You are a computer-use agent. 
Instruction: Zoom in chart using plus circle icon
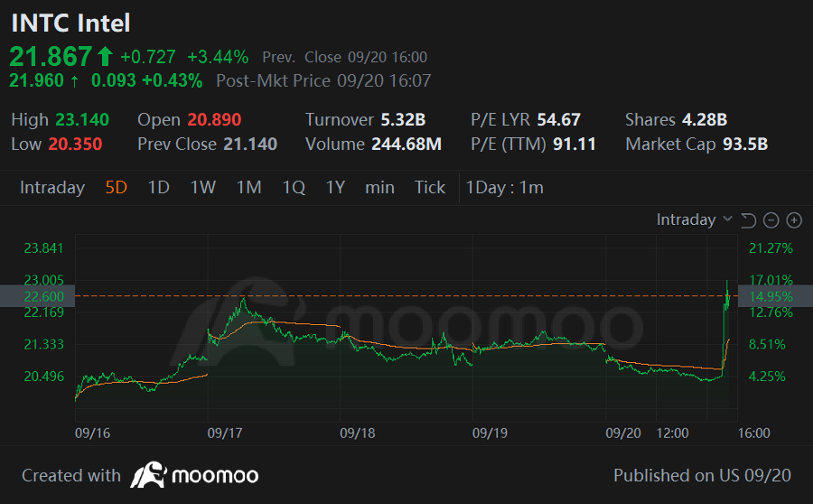click(x=794, y=220)
